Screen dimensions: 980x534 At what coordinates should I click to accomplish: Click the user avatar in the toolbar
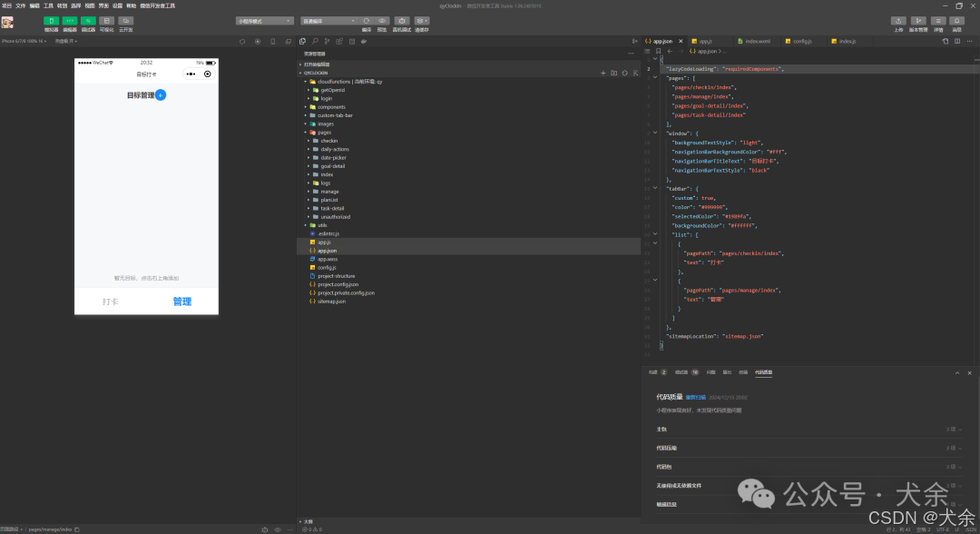(x=7, y=23)
